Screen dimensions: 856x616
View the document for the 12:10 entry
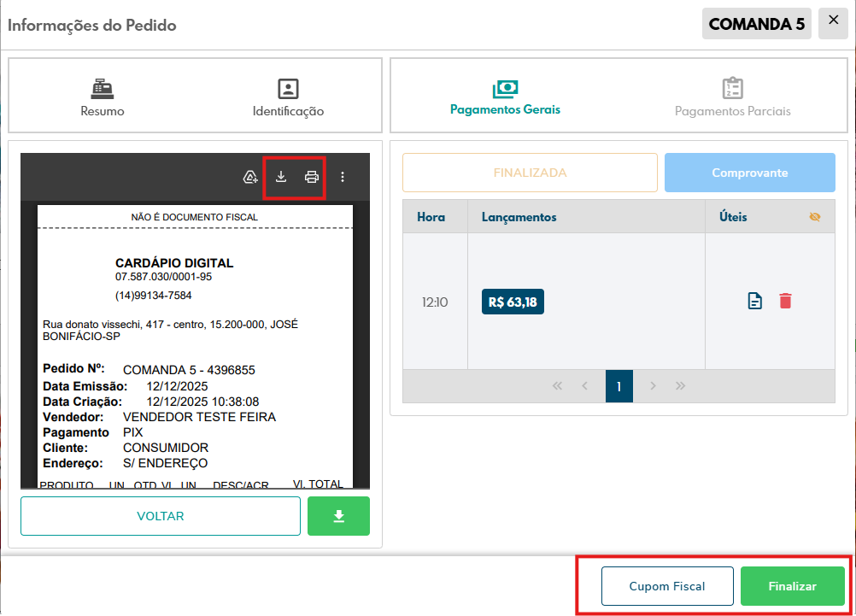coord(755,301)
